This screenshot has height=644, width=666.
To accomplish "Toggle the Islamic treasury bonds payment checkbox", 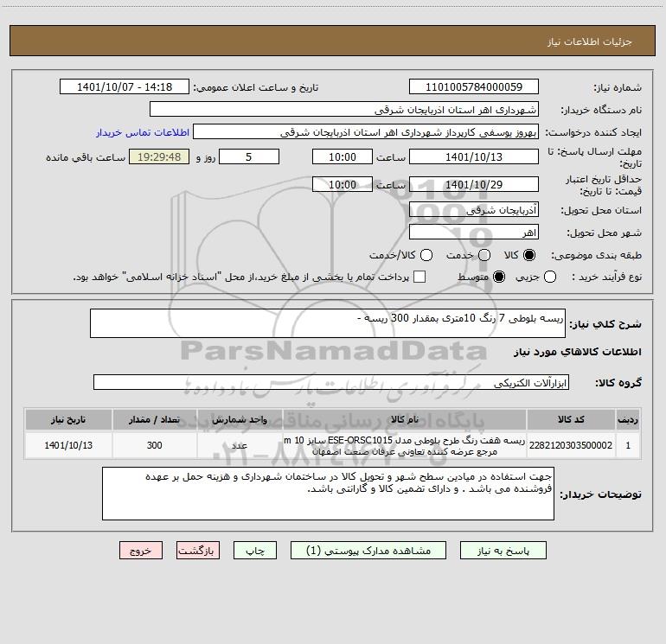I will pos(419,277).
